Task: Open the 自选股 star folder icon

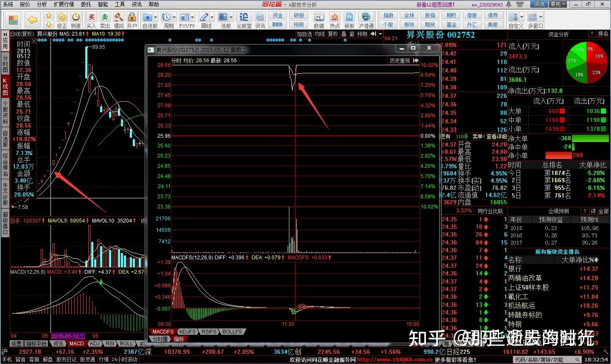Action: tap(148, 17)
